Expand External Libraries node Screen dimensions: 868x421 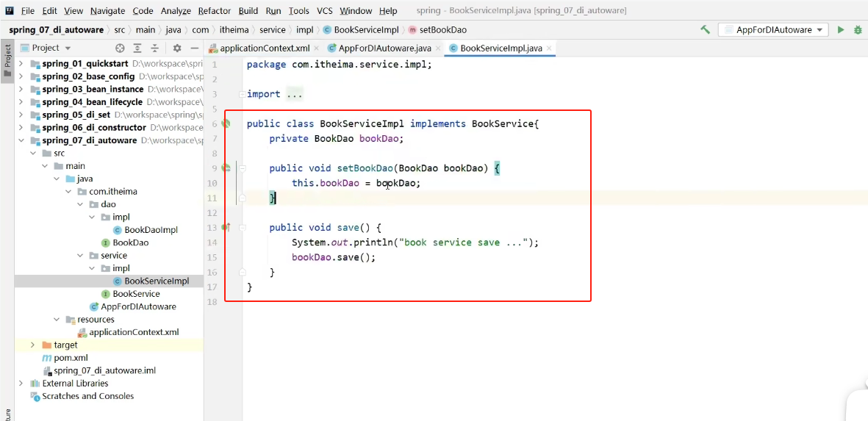click(21, 383)
